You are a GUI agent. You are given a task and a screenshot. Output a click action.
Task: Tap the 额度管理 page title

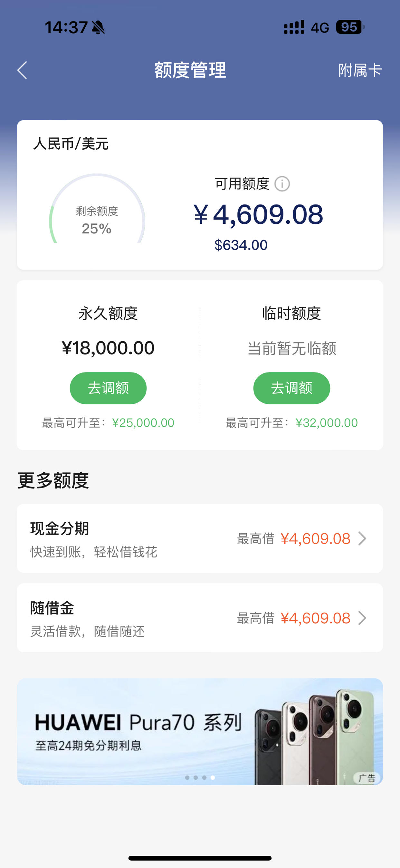190,70
